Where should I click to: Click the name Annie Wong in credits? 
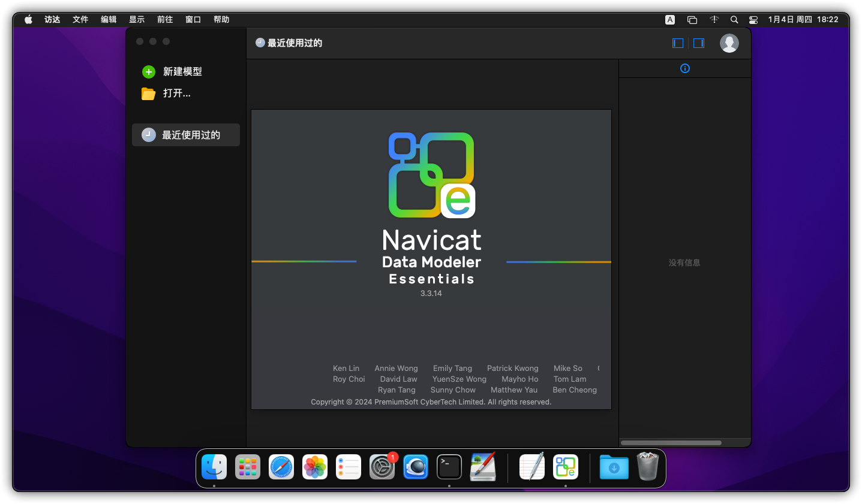click(x=397, y=369)
